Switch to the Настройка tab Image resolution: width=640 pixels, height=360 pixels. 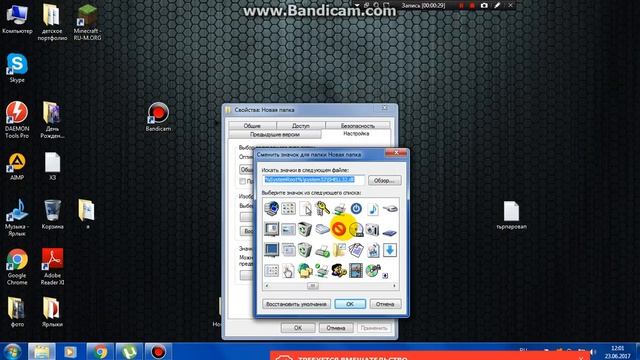click(356, 134)
